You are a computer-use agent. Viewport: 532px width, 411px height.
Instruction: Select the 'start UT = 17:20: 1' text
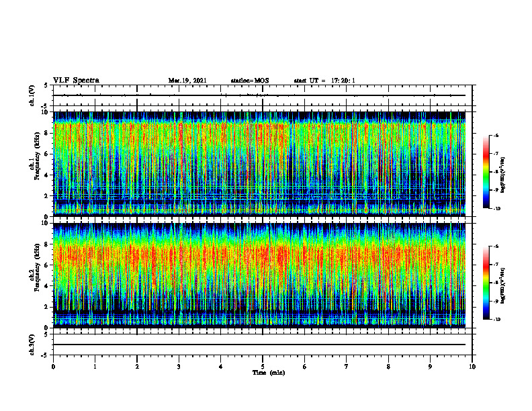[x=324, y=81]
